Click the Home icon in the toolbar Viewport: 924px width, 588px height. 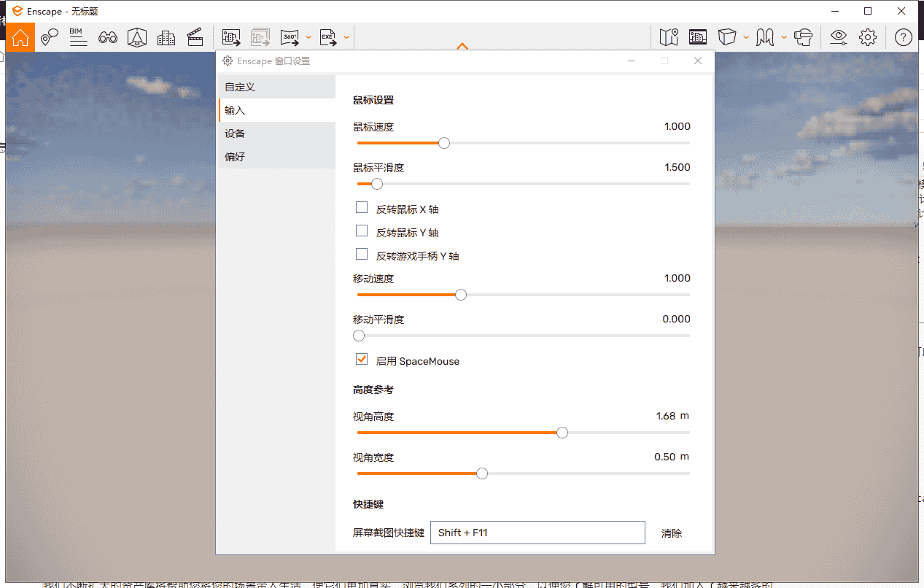tap(20, 37)
